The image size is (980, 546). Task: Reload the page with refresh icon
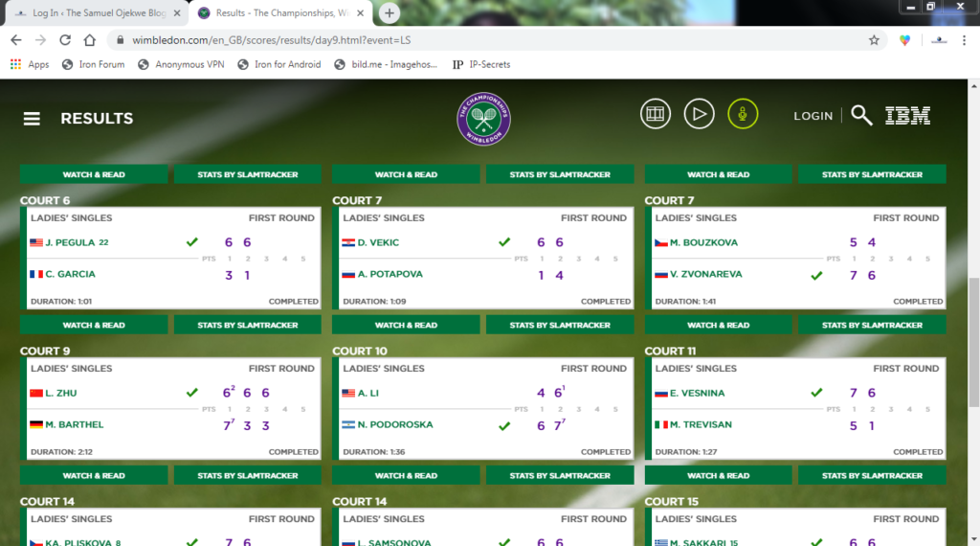click(65, 40)
